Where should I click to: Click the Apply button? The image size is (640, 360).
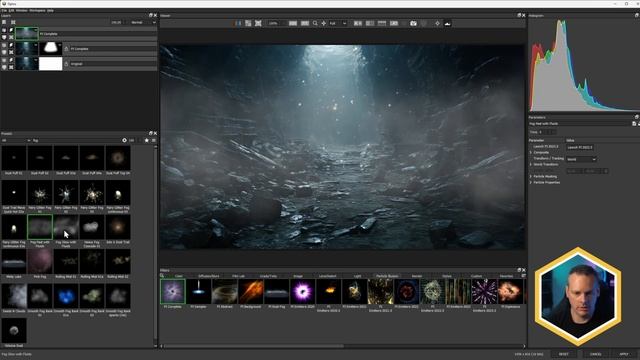pyautogui.click(x=624, y=354)
